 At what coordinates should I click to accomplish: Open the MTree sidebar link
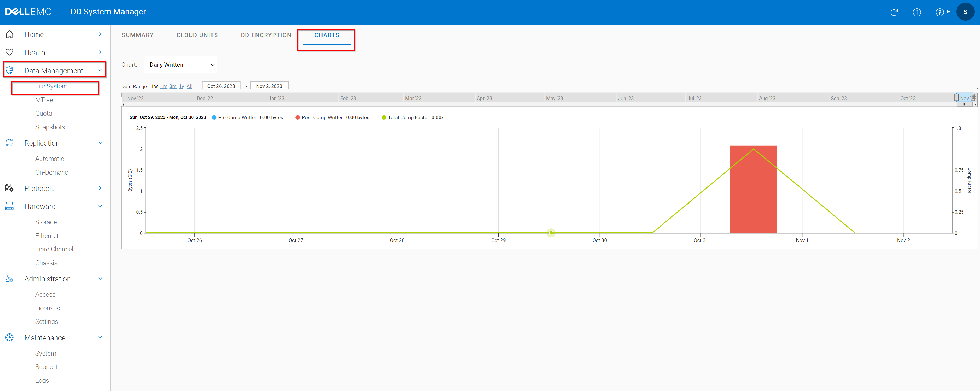[44, 100]
